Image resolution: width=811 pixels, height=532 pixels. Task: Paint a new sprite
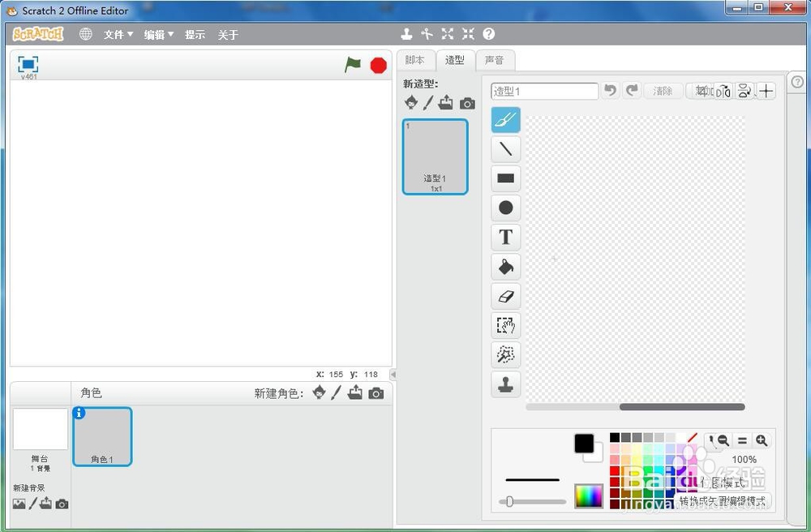337,393
